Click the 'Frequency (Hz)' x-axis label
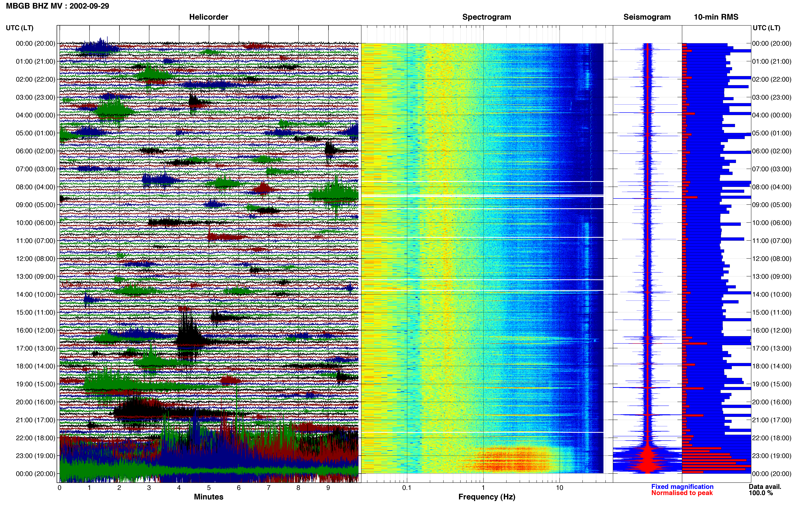The width and height of the screenshot is (812, 508). (487, 497)
